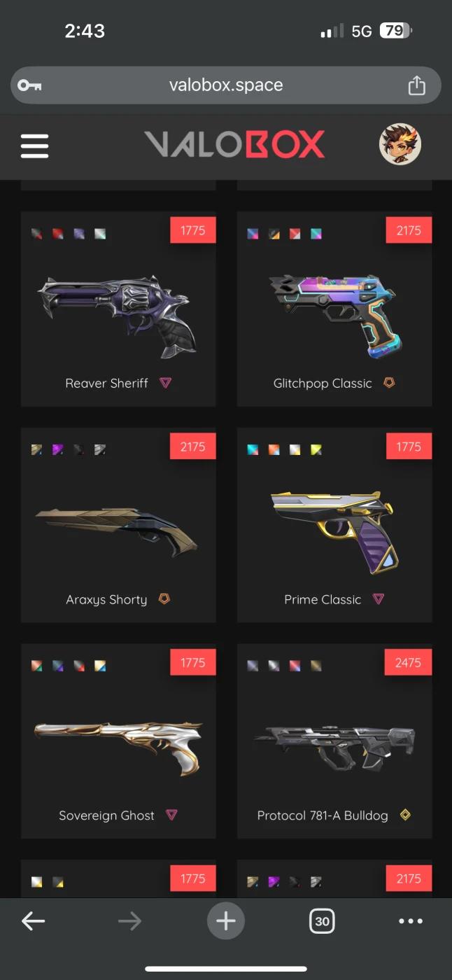Tap the Reaver Sheriff tier icon

point(165,383)
